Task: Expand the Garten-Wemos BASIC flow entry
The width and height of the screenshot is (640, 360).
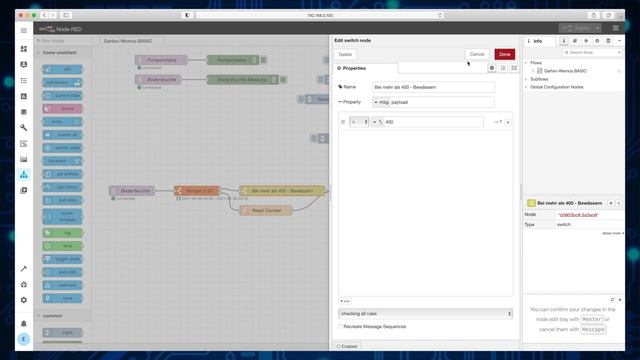Action: [533, 71]
